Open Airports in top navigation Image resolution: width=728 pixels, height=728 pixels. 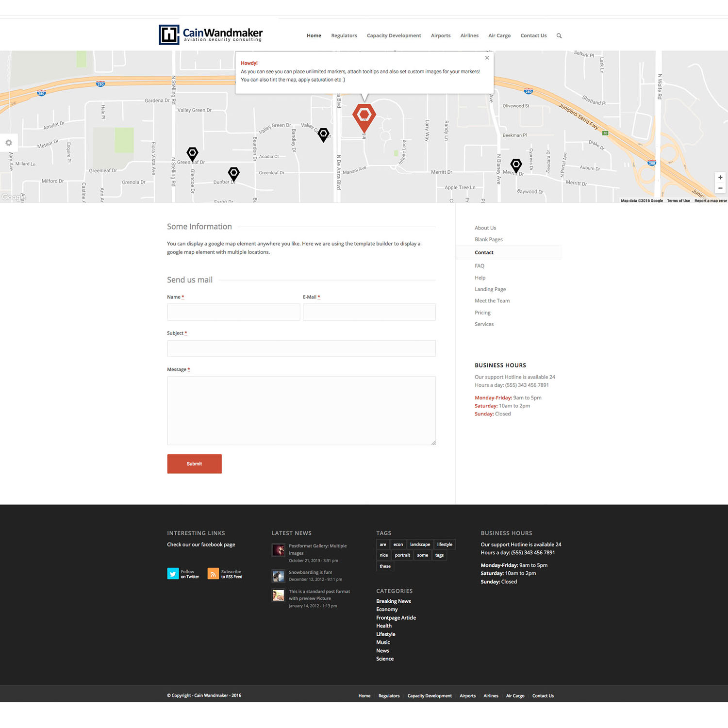coord(441,35)
